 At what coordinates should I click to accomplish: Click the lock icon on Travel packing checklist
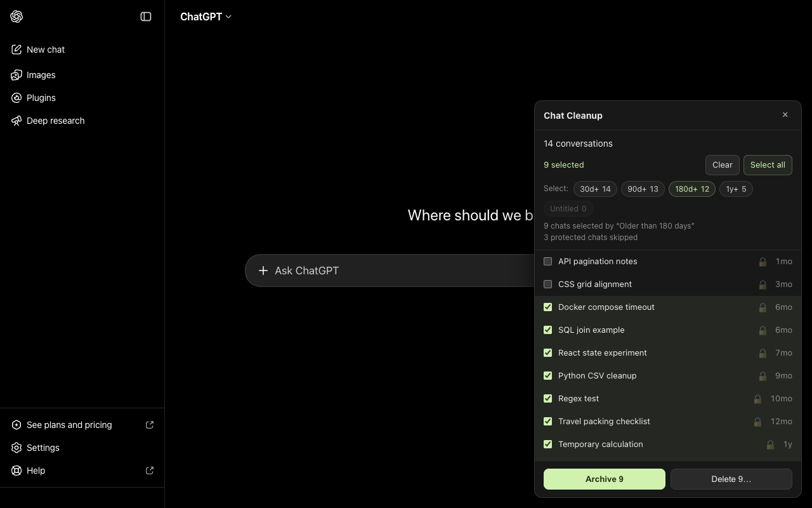[757, 422]
